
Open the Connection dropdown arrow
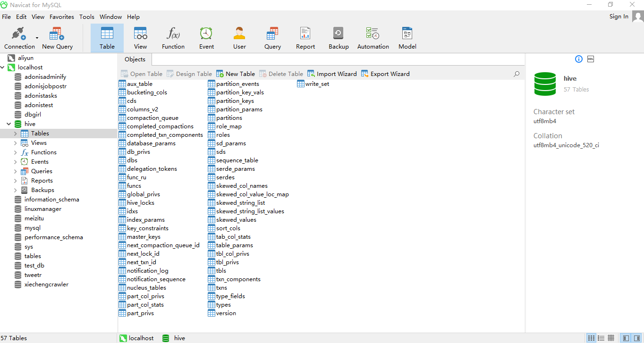pos(37,38)
